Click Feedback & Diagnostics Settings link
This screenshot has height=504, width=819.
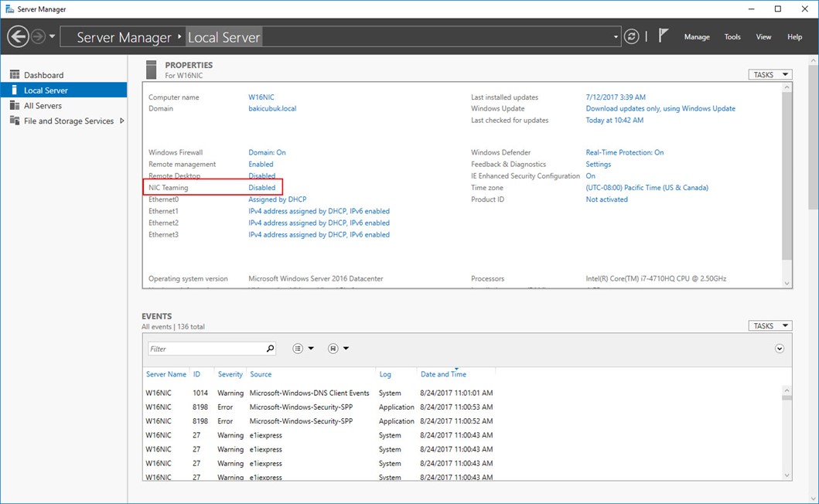point(598,164)
